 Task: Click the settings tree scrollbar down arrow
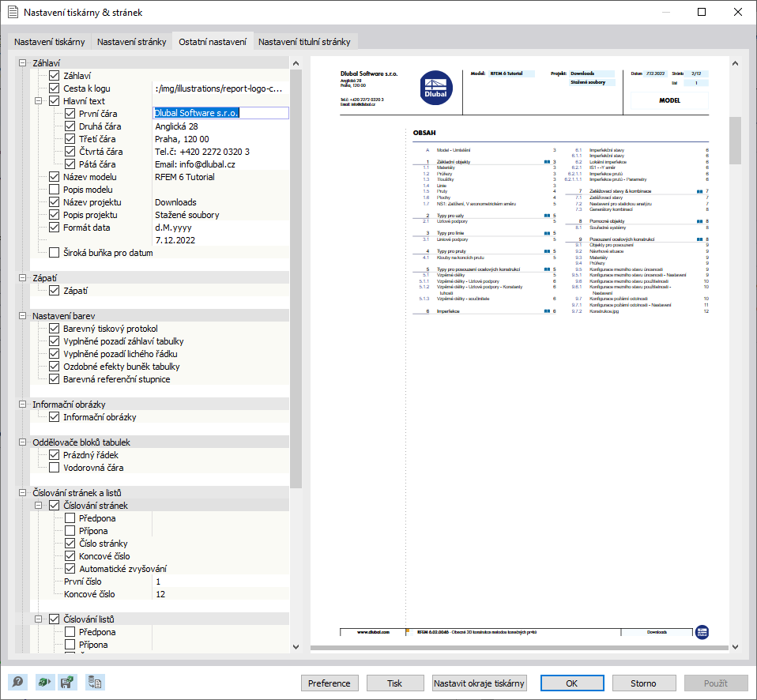(296, 647)
